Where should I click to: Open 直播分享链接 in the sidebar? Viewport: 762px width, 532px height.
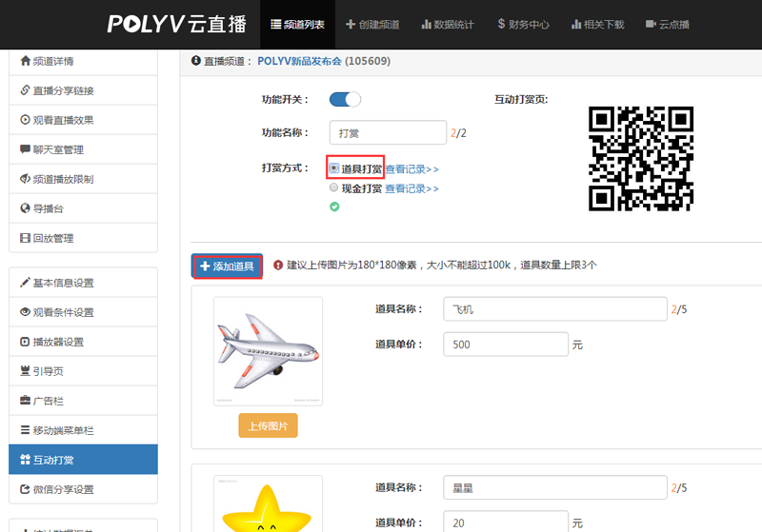(63, 90)
